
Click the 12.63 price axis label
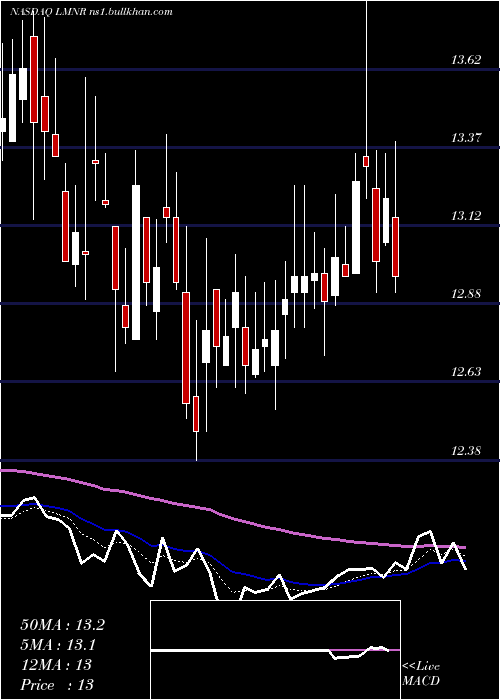466,372
